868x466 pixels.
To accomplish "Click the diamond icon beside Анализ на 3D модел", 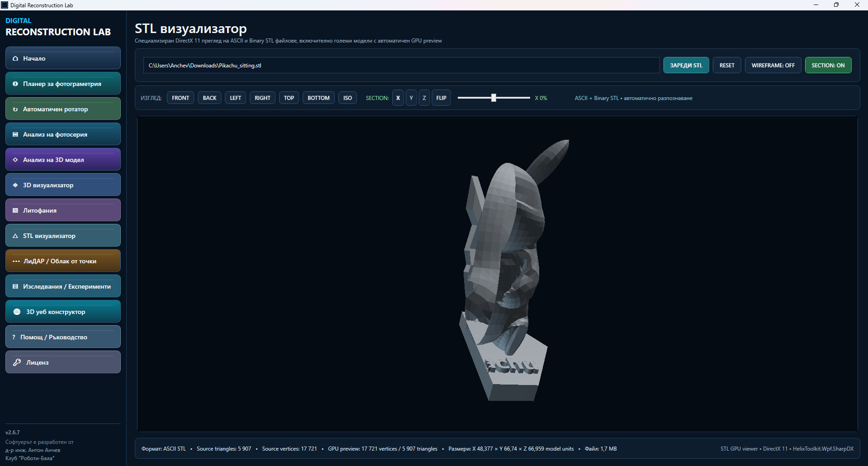I will (x=15, y=160).
